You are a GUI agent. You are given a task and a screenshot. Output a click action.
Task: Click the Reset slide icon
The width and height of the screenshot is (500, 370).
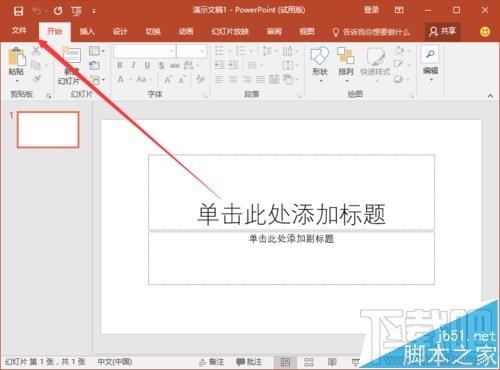click(95, 65)
